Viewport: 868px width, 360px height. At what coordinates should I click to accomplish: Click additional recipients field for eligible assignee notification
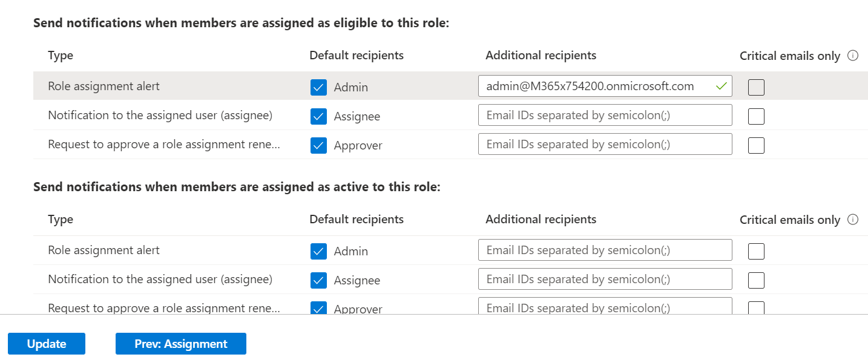click(605, 115)
